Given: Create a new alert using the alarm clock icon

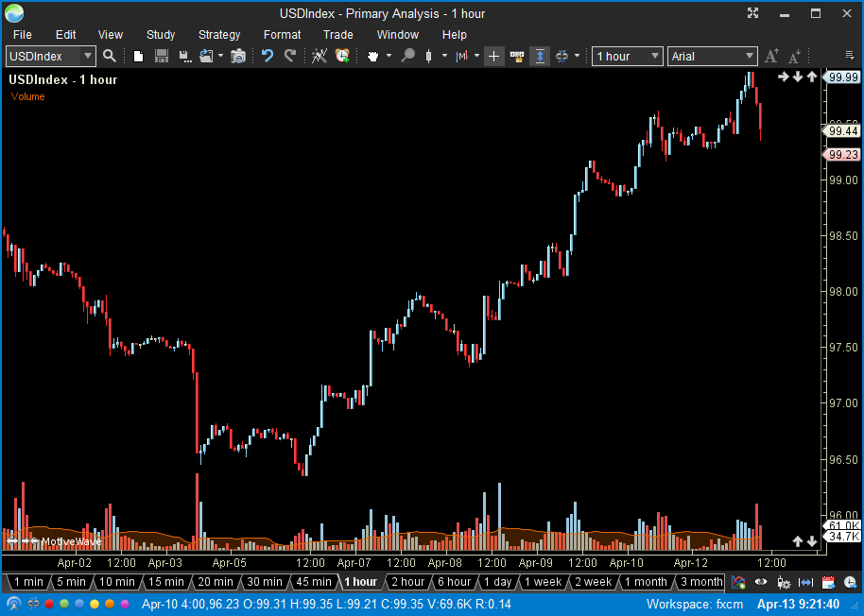Looking at the screenshot, I should tap(342, 56).
